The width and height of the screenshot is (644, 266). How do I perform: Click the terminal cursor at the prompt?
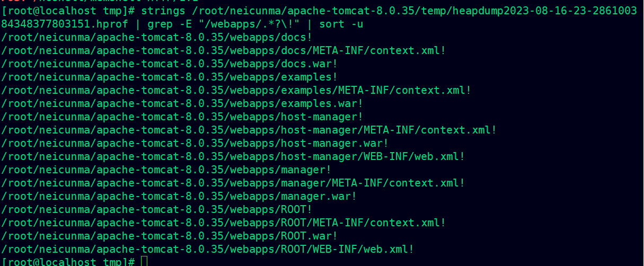coord(144,262)
